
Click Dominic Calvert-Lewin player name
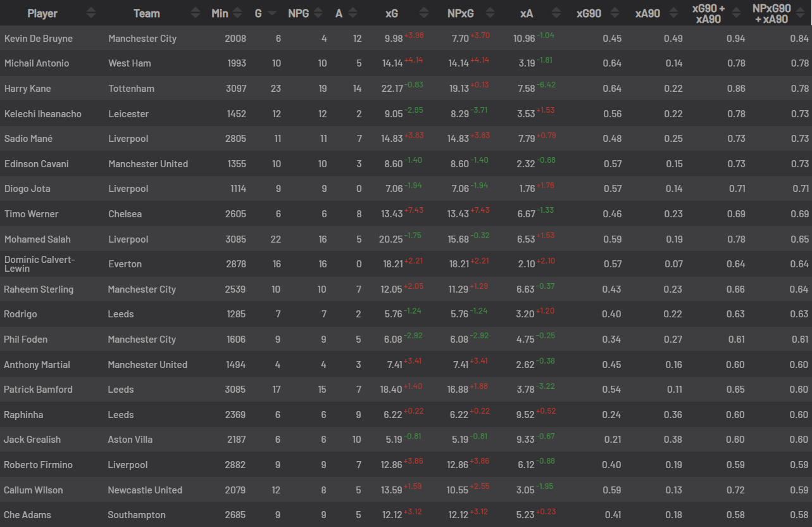coord(39,264)
